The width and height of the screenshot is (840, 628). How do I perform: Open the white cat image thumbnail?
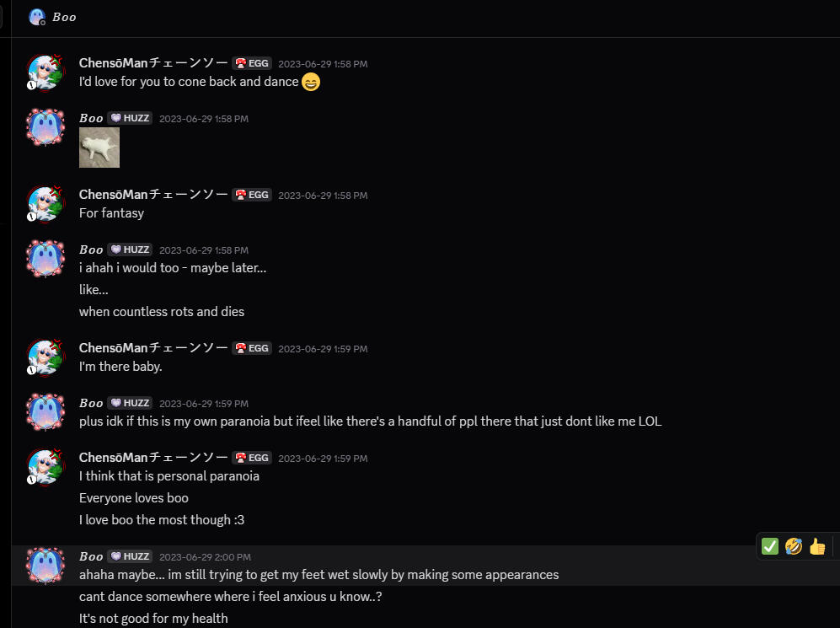tap(99, 148)
